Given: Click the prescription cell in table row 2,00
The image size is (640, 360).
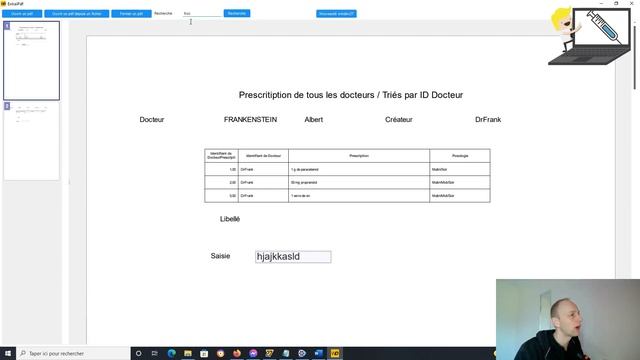Looking at the screenshot, I should [359, 182].
